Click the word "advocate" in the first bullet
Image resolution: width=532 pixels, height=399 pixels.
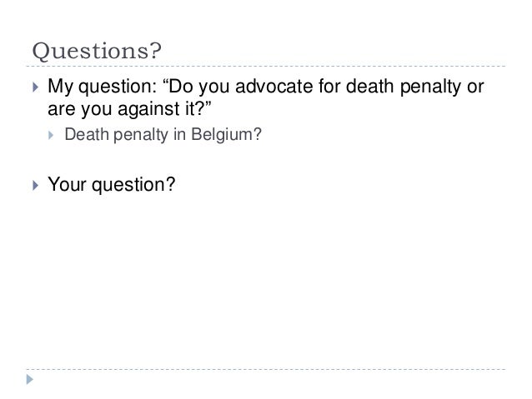pyautogui.click(x=274, y=86)
